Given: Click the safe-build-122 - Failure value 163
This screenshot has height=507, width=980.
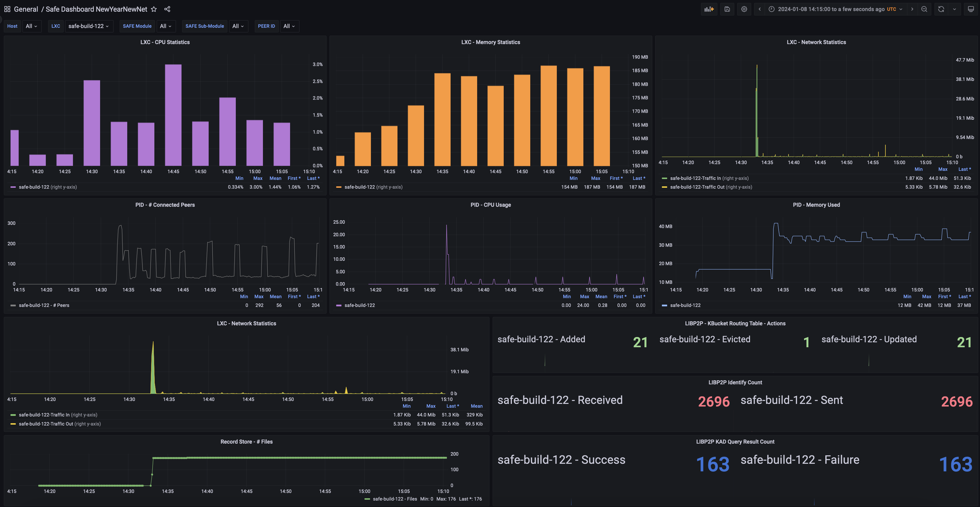Looking at the screenshot, I should 956,464.
